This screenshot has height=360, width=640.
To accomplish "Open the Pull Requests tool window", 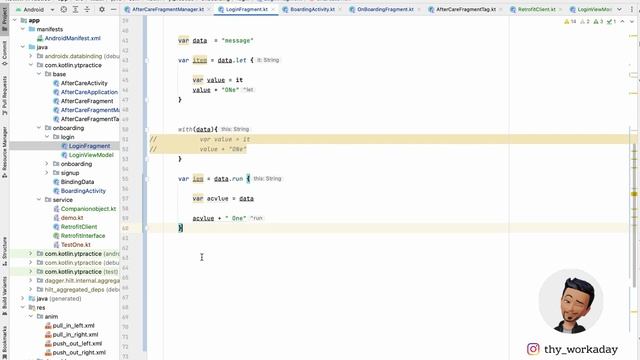I will (x=4, y=95).
